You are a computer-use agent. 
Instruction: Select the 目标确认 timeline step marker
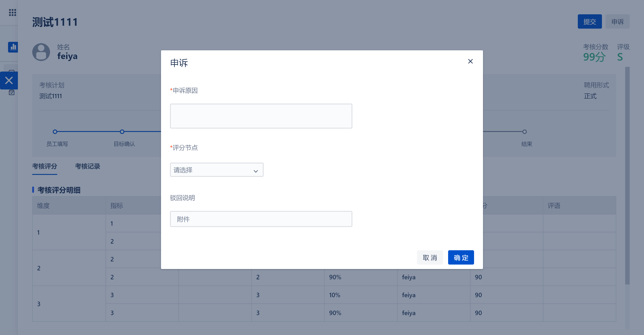[122, 131]
